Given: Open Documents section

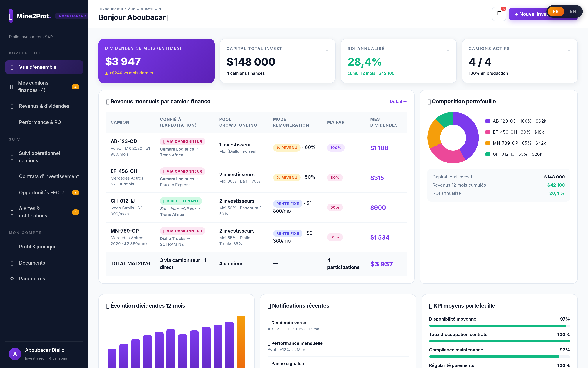Looking at the screenshot, I should coord(44,263).
